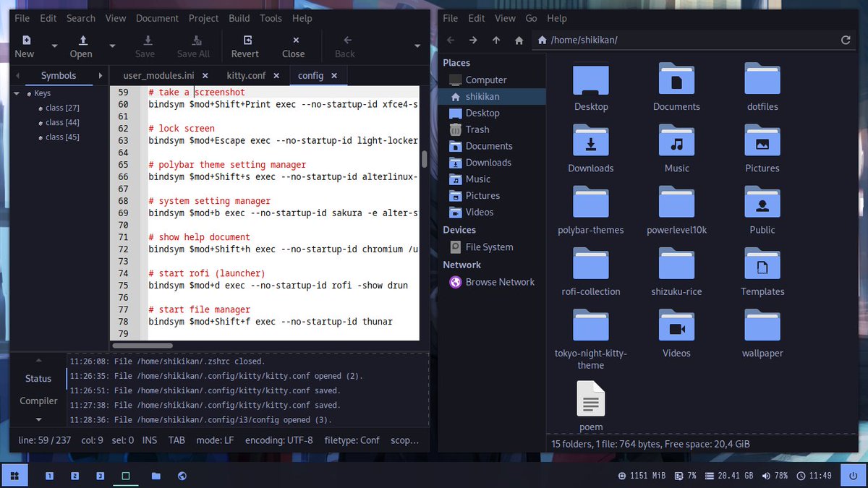This screenshot has width=868, height=488.
Task: Click the Thunar home icon
Action: pos(519,40)
